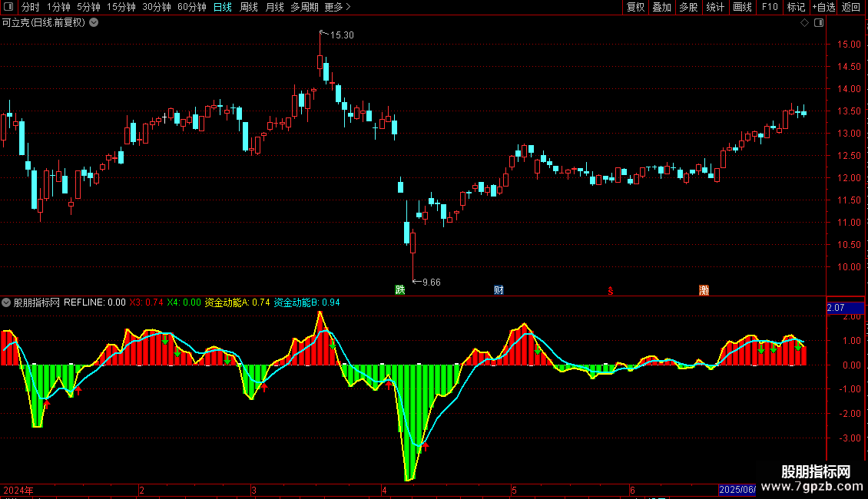
Task: Expand dropdown next to 可立克 title
Action: coord(94,23)
